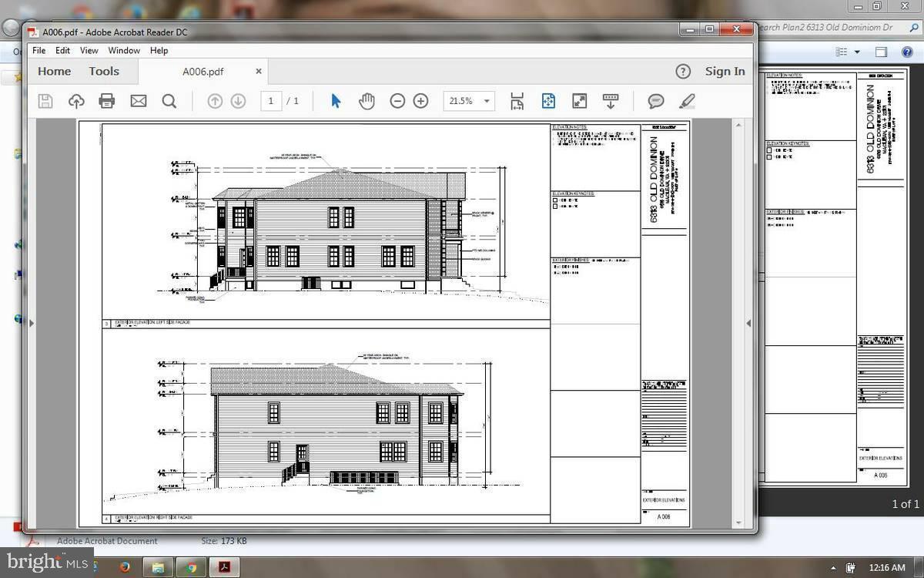
Task: Expand the left navigation pane arrow
Action: click(x=32, y=323)
